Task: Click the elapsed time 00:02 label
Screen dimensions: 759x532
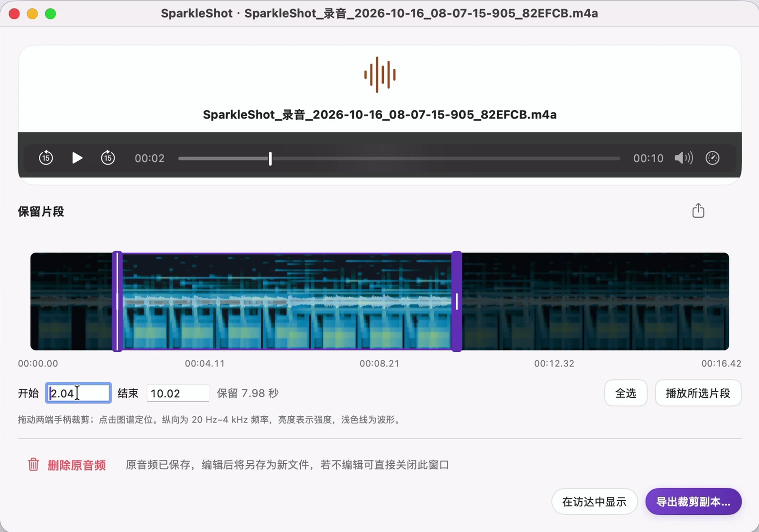Action: (x=149, y=158)
